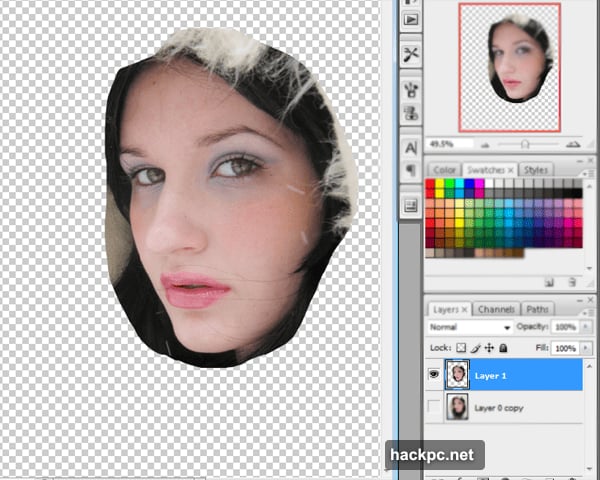Click the Navigator zoom out icon
600x480 pixels.
pyautogui.click(x=485, y=145)
